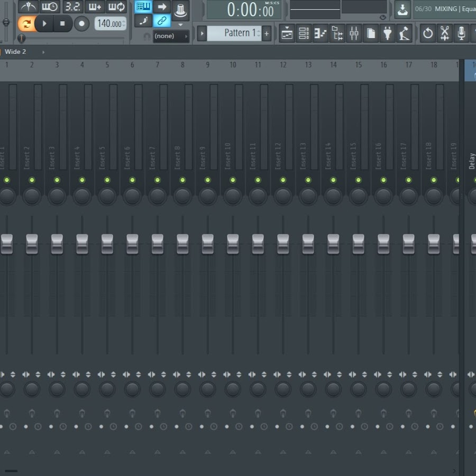Click the microphone one-click recording icon
Image resolution: width=476 pixels, height=476 pixels.
click(x=461, y=33)
